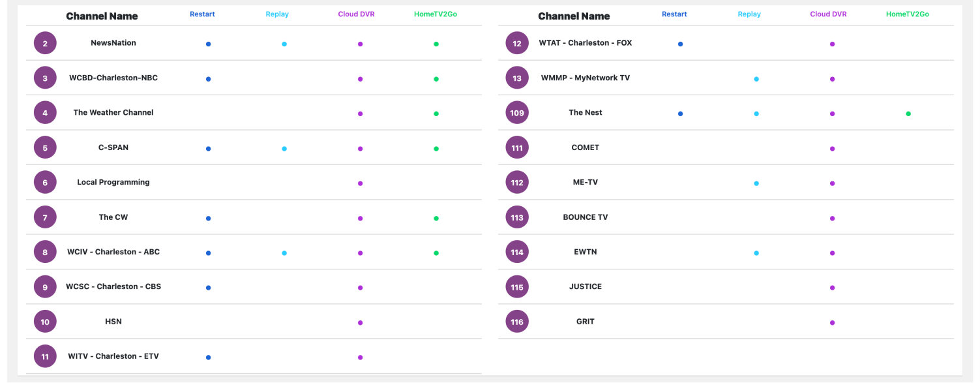Choose the channel 13 circle badge
The width and height of the screenshot is (980, 383).
click(517, 78)
